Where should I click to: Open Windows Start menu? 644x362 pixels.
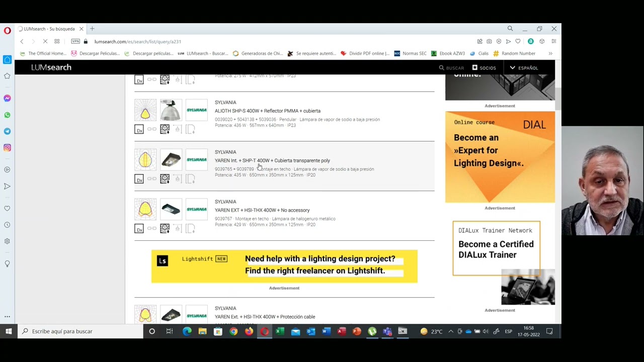pos(9,331)
